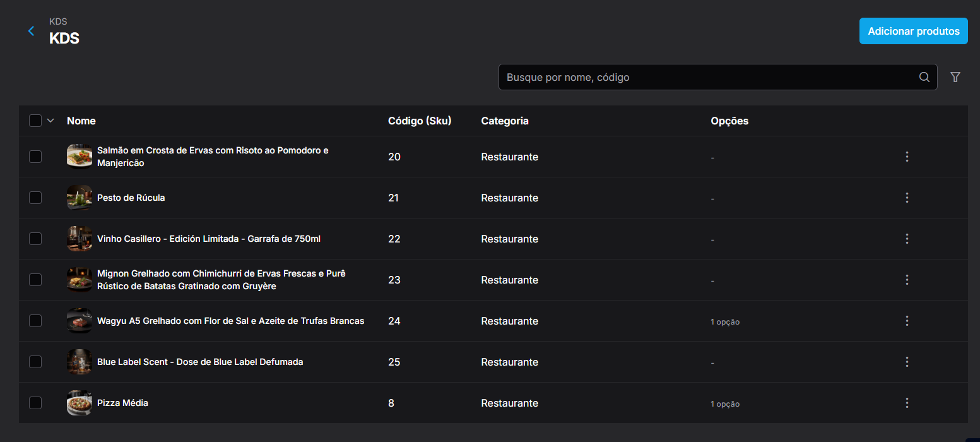Screen dimensions: 980x442
Task: Focus the 'Busque por nome, código' search field
Action: click(x=717, y=77)
